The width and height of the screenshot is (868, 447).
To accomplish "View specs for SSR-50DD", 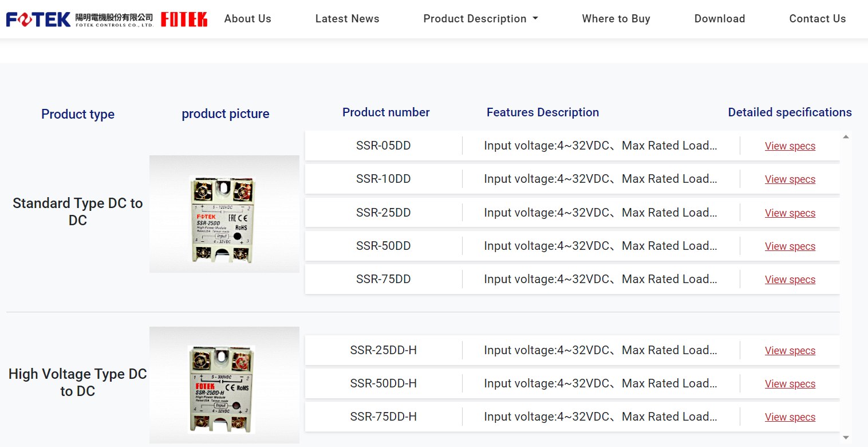I will click(x=790, y=246).
